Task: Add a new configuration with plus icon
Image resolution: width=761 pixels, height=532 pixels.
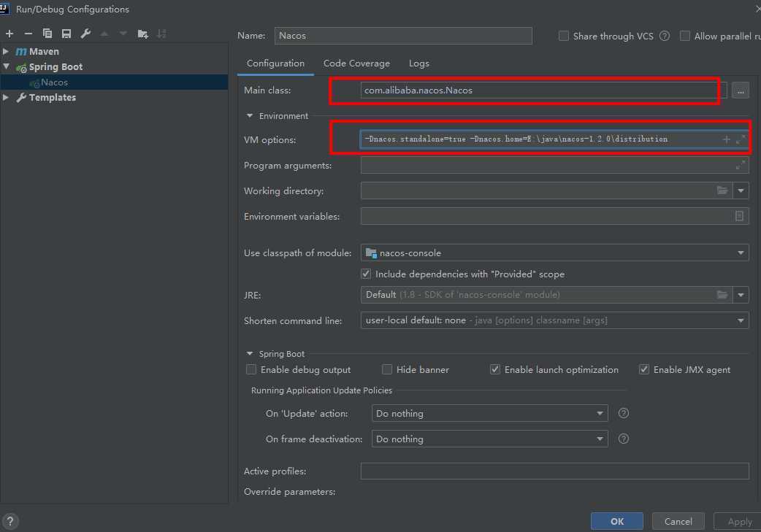Action: click(9, 34)
